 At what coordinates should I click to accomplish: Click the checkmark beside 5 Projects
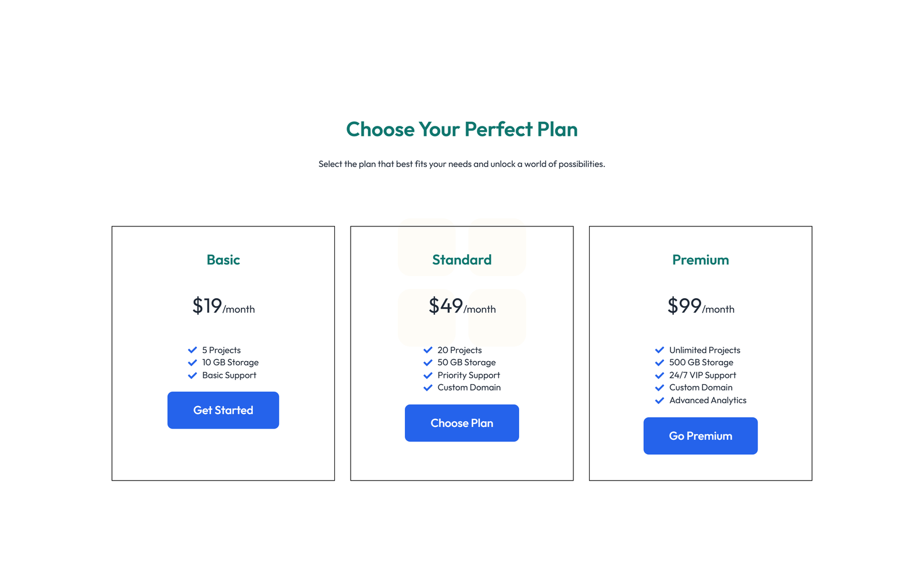192,350
